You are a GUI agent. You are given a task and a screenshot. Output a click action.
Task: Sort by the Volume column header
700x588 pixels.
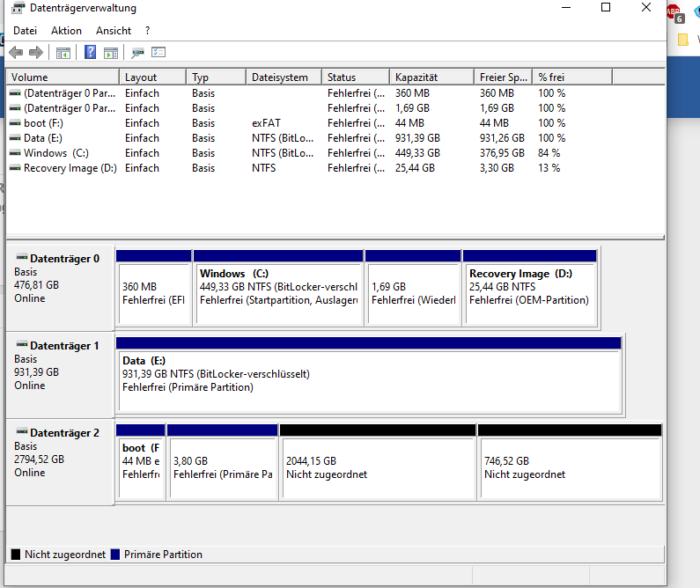coord(63,77)
